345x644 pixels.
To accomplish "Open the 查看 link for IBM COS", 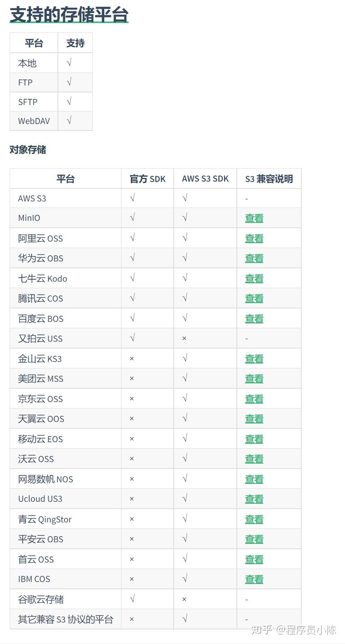I will point(254,579).
